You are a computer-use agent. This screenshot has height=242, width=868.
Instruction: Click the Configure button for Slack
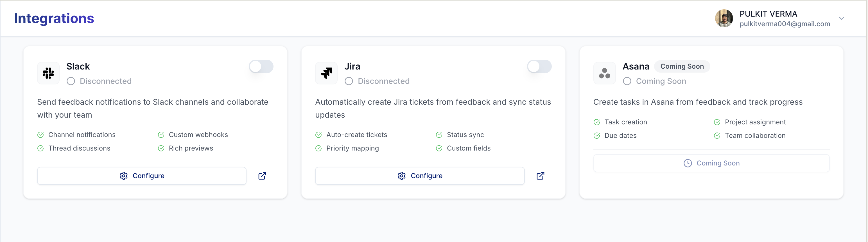pos(141,176)
